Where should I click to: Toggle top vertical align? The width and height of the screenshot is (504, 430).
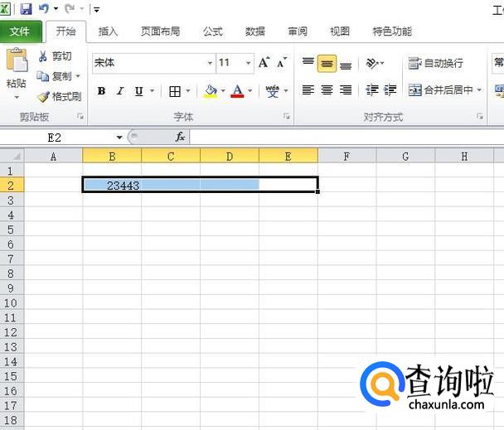tap(308, 63)
